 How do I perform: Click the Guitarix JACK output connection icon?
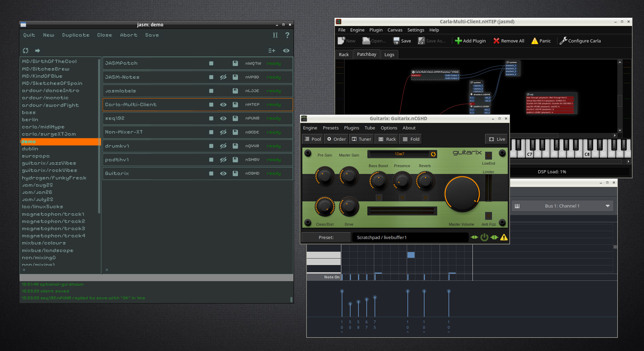coord(494,237)
